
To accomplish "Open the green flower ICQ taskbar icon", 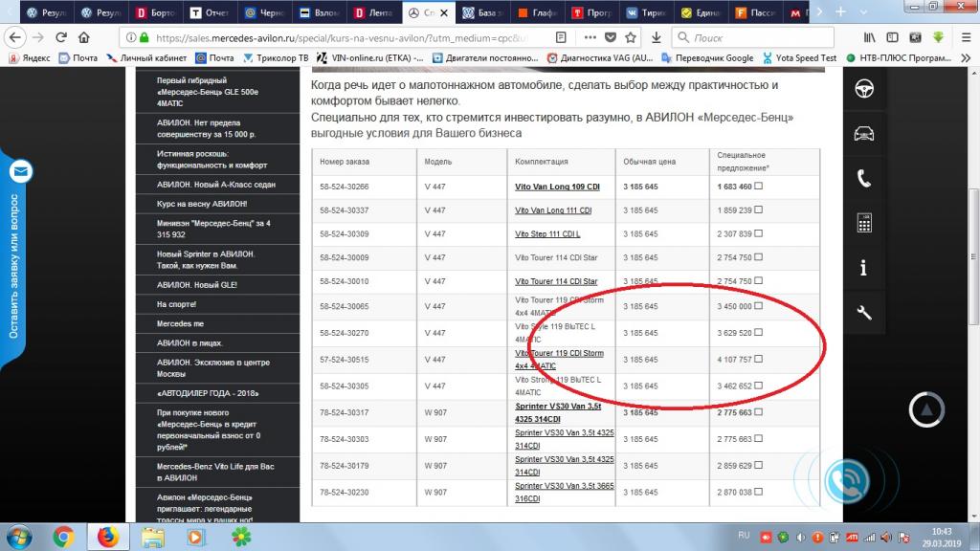I will tap(241, 538).
